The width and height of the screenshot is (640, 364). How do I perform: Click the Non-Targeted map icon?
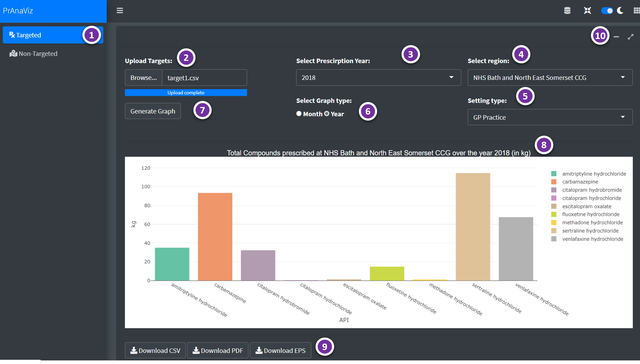[x=13, y=54]
